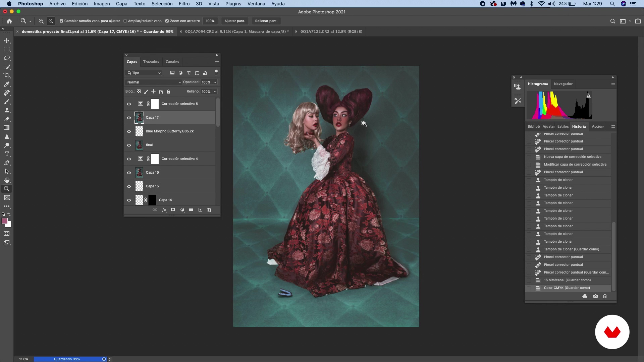The height and width of the screenshot is (362, 644).
Task: Select the Spot Healing Brush tool
Action: 7,93
